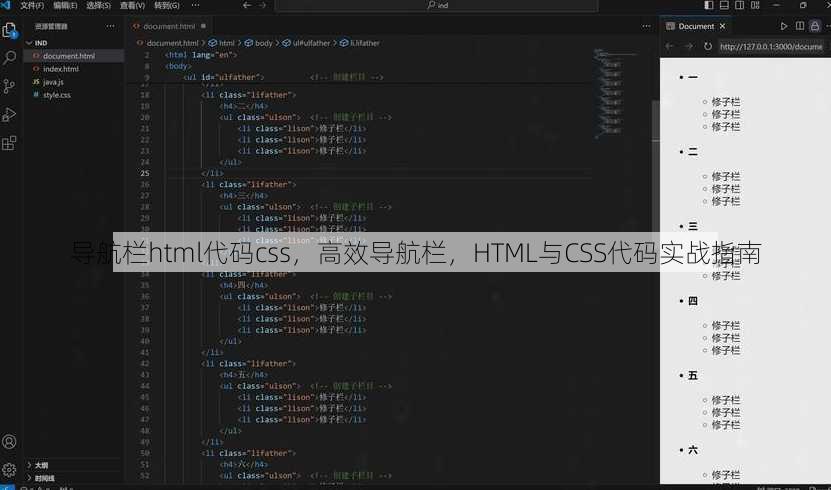Open the Source Control view

pos(10,86)
